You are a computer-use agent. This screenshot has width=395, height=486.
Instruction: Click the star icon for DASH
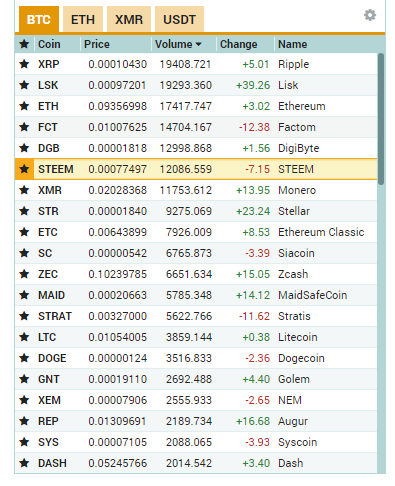(24, 463)
